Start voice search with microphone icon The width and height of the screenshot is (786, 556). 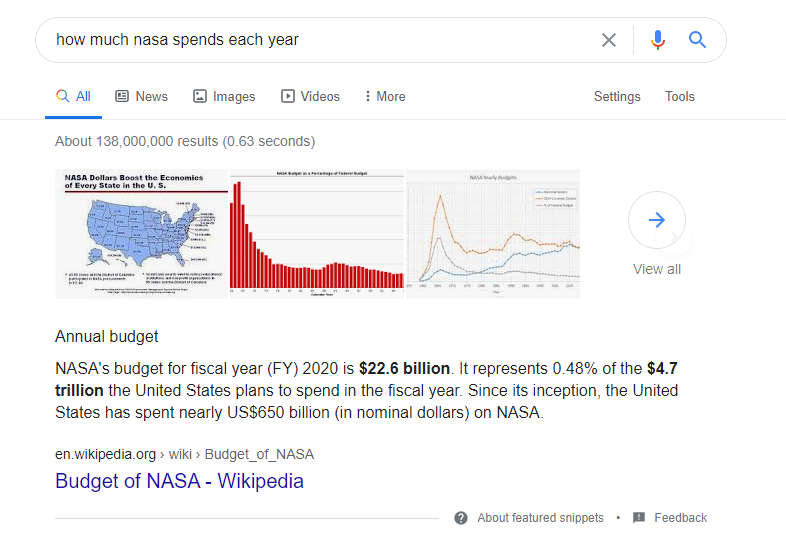coord(657,40)
